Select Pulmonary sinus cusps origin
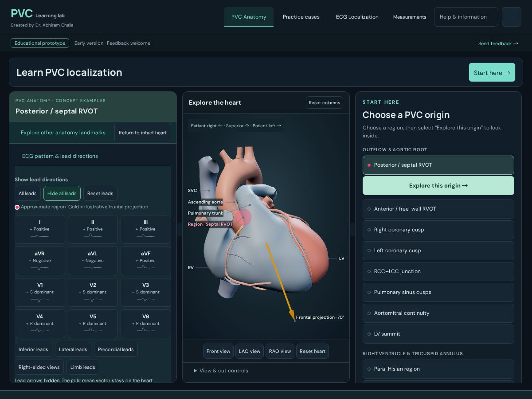Image resolution: width=532 pixels, height=399 pixels. [x=438, y=292]
